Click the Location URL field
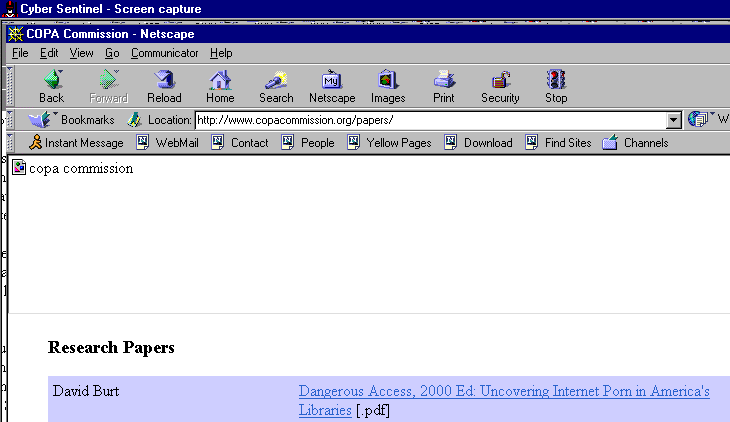Viewport: 730px width, 422px height. coord(431,120)
